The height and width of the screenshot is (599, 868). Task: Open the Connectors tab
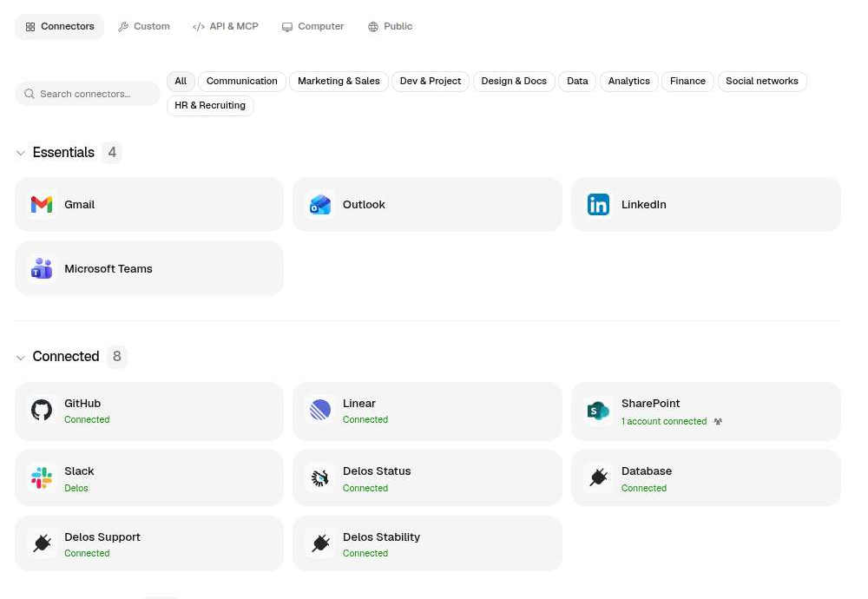click(x=60, y=27)
